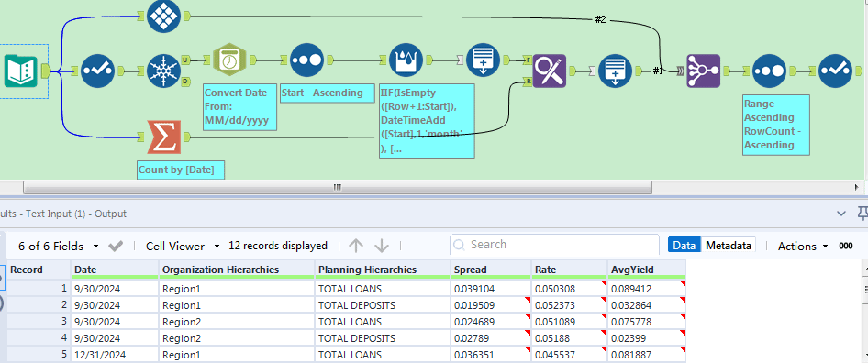The image size is (868, 363).
Task: Click the Count by [Date] annotation
Action: click(x=181, y=170)
